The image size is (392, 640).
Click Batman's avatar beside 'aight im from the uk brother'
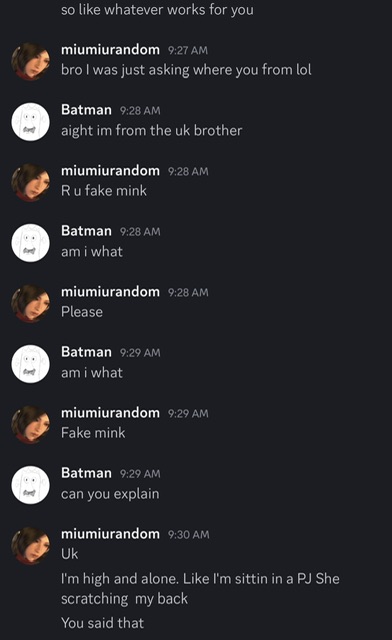point(31,122)
